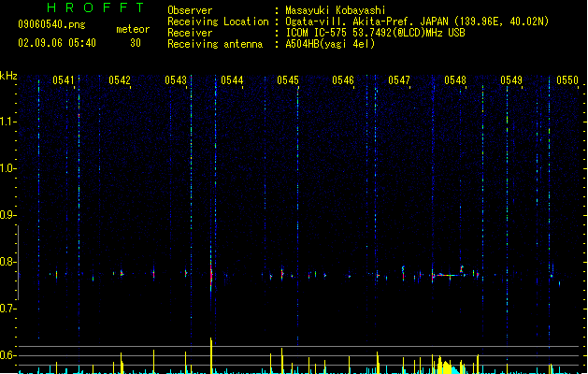Click the 0.9 kHz axis label

click(x=7, y=215)
